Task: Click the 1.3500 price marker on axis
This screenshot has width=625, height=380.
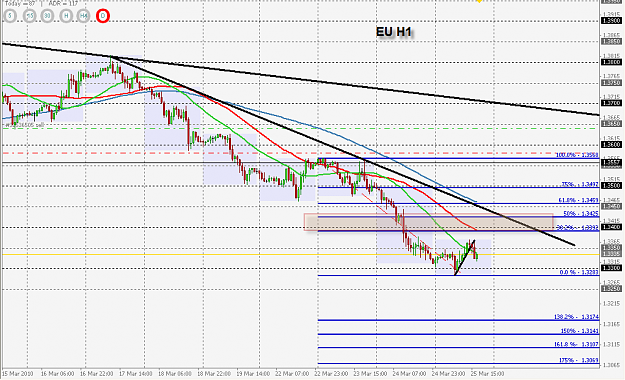Action: (x=611, y=186)
